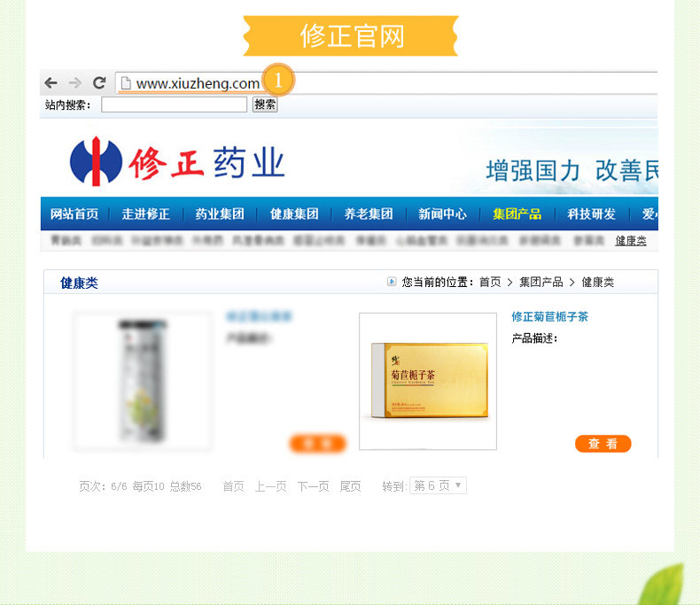Click the www.xiuzheng.com address bar
The height and width of the screenshot is (605, 700).
pyautogui.click(x=386, y=83)
